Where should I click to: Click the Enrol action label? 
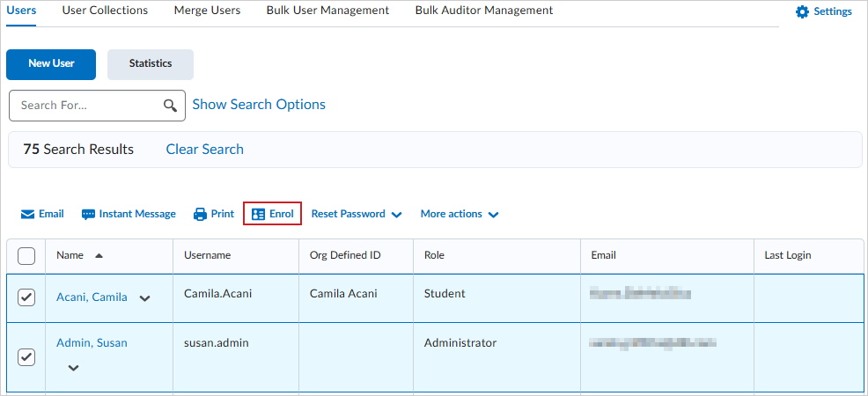tap(281, 214)
